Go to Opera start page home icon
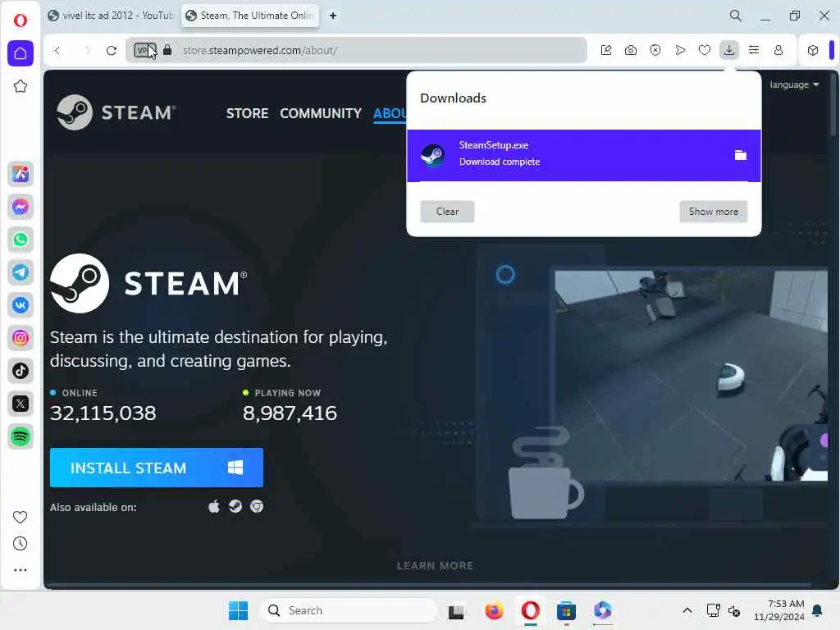This screenshot has height=630, width=840. point(21,53)
